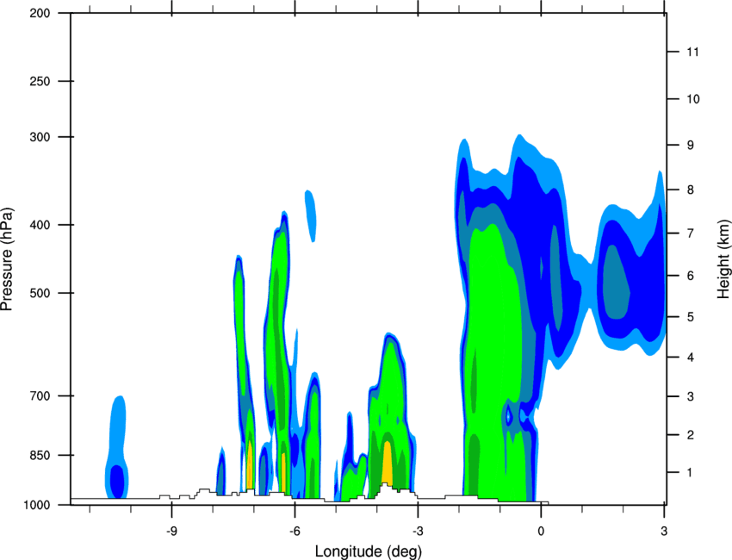Click the 'Longitude (deg)' axis title

[369, 551]
